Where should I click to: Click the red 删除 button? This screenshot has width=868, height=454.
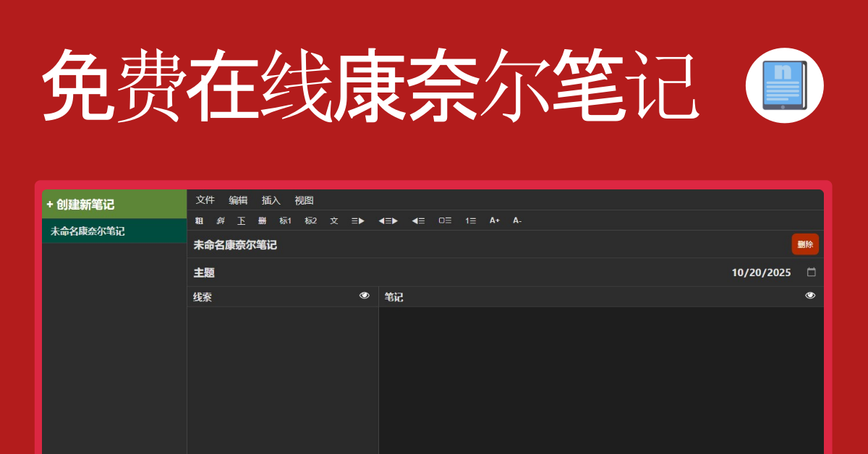point(805,244)
